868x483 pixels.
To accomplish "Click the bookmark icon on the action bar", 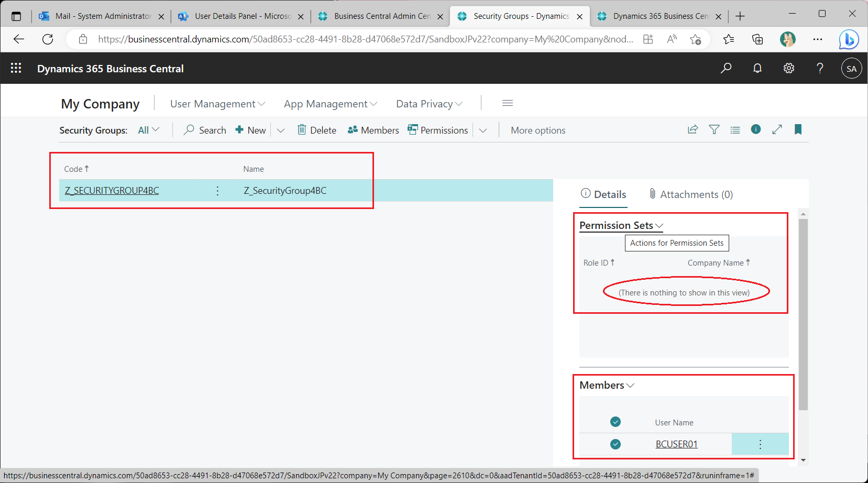I will coord(798,129).
